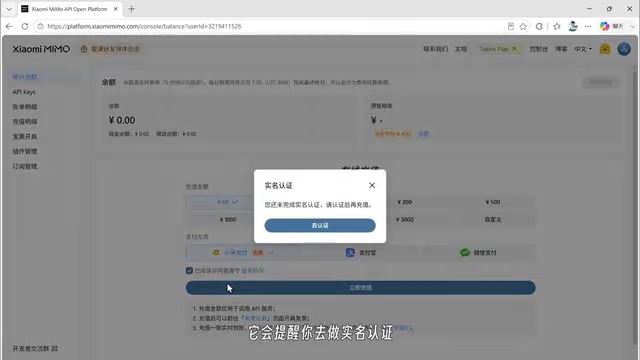The height and width of the screenshot is (360, 640).
Task: Toggle the service agreement checkbox
Action: pos(189,270)
